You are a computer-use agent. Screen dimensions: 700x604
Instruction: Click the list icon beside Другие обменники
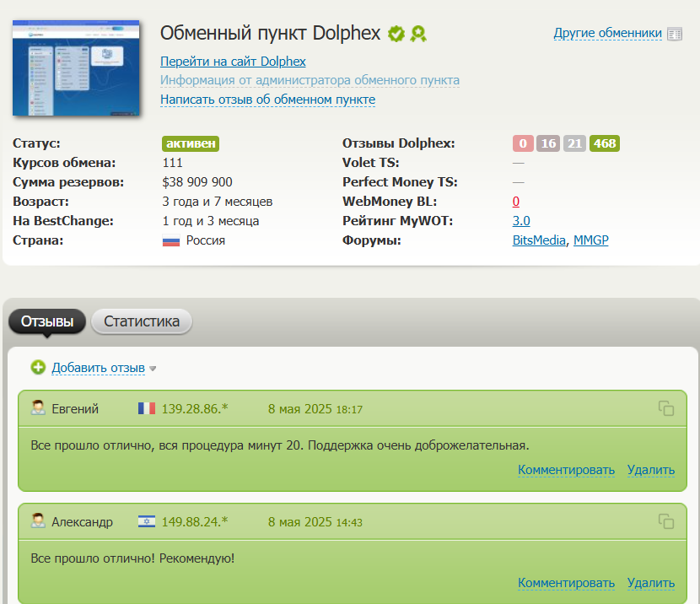[674, 34]
